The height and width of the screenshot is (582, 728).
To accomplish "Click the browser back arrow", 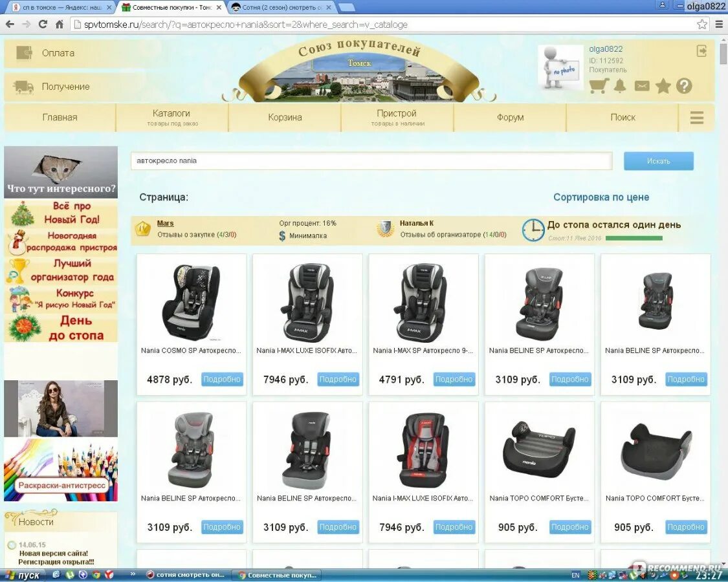I will pyautogui.click(x=10, y=24).
